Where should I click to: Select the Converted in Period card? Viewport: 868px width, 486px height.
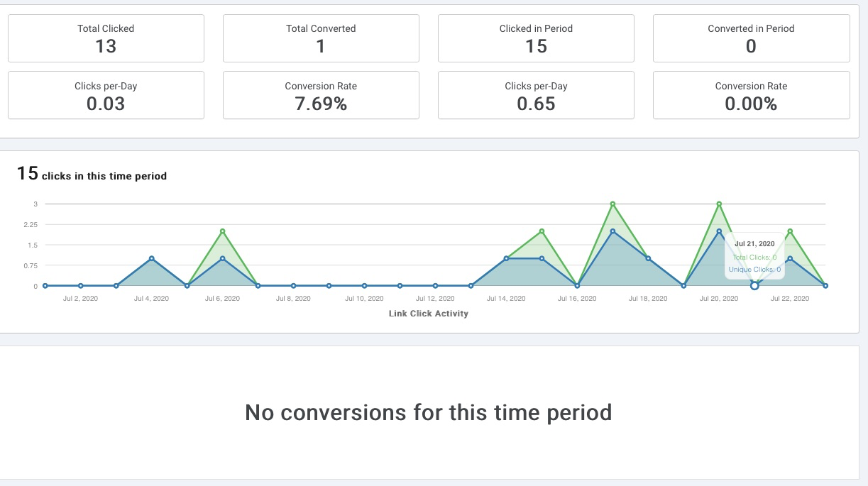[751, 38]
